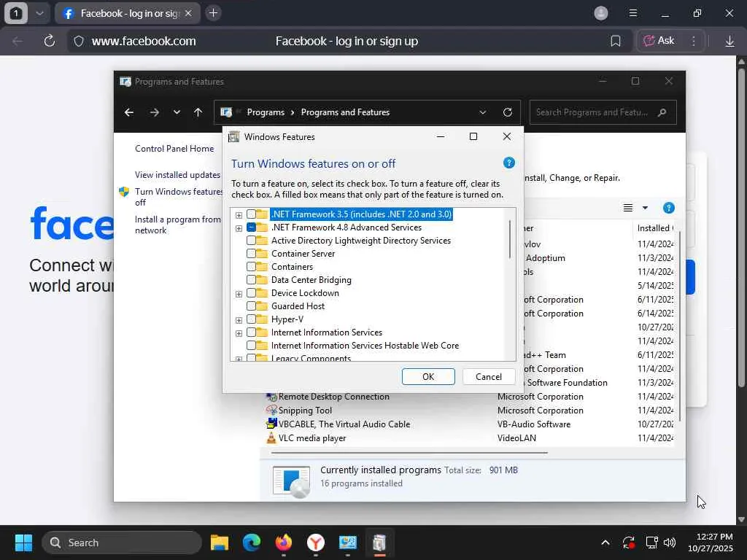Screen dimensions: 747x560
Task: Open the browser downloads icon
Action: pos(729,41)
